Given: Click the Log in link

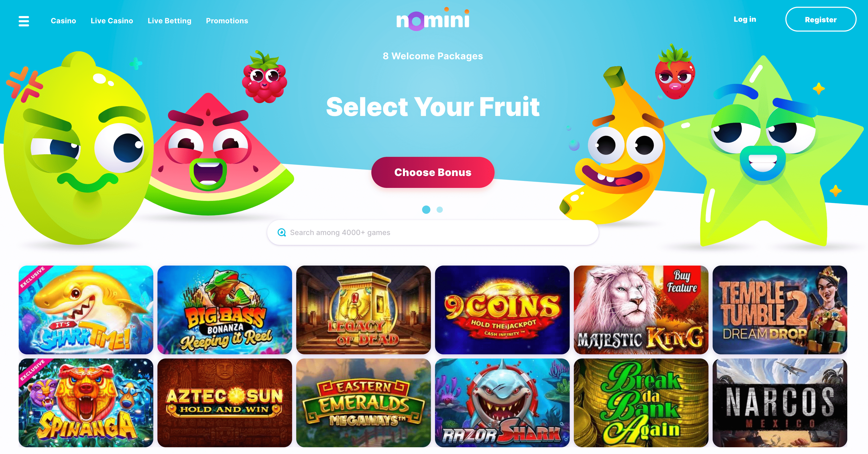Looking at the screenshot, I should point(745,19).
